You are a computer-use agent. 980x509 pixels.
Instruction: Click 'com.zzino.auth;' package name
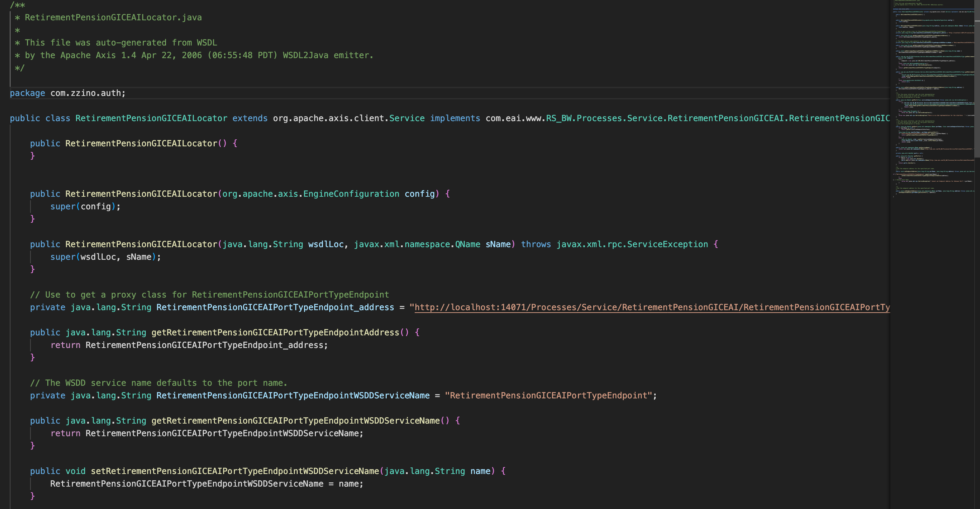88,93
